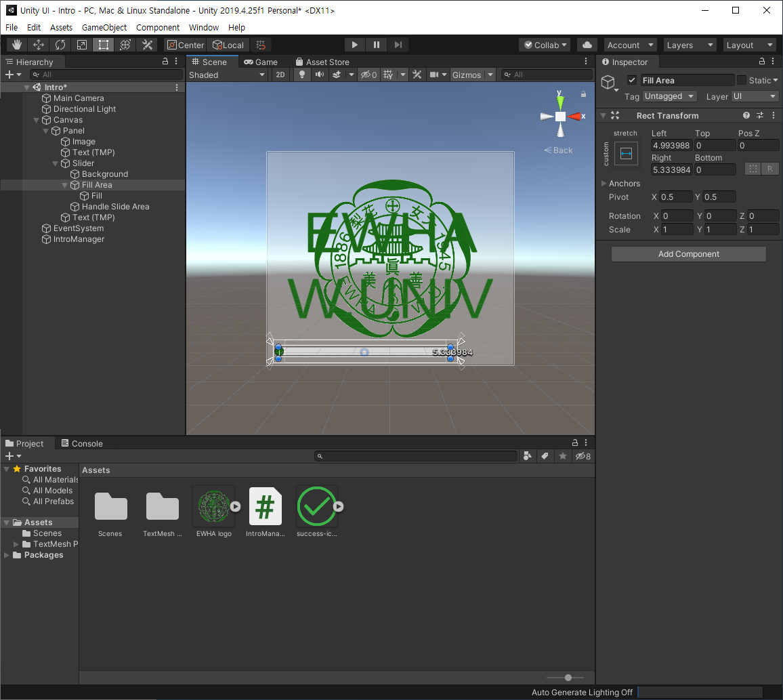Collapse the Slider hierarchy item
Image resolution: width=783 pixels, height=700 pixels.
coord(56,163)
